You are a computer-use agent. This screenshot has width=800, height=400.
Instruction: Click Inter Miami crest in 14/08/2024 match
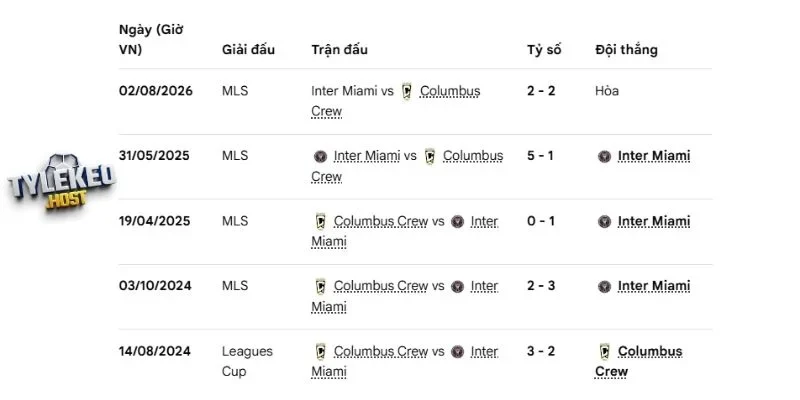[458, 352]
